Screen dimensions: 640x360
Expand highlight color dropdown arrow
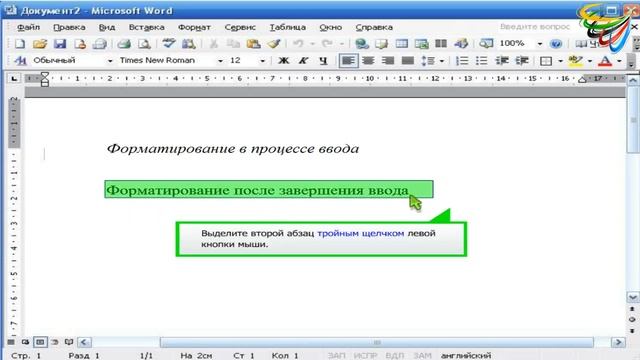(x=590, y=61)
